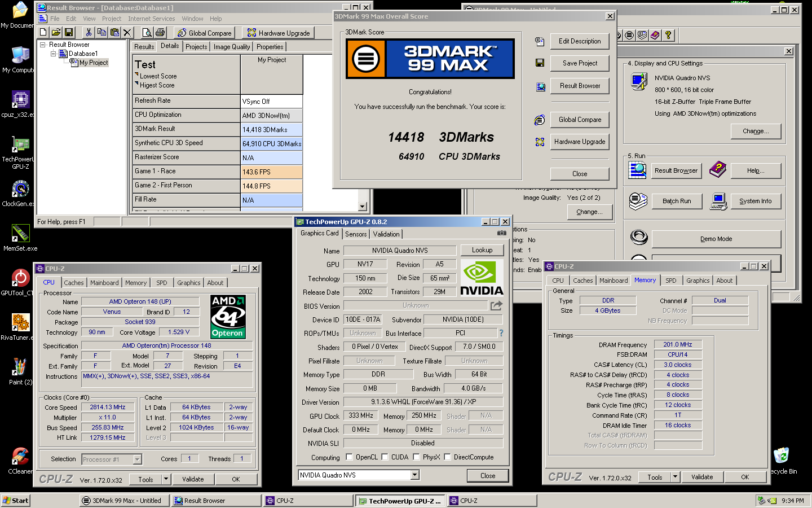Image resolution: width=812 pixels, height=508 pixels.
Task: Switch to the Sensors tab in GPU-Z
Action: click(x=356, y=234)
